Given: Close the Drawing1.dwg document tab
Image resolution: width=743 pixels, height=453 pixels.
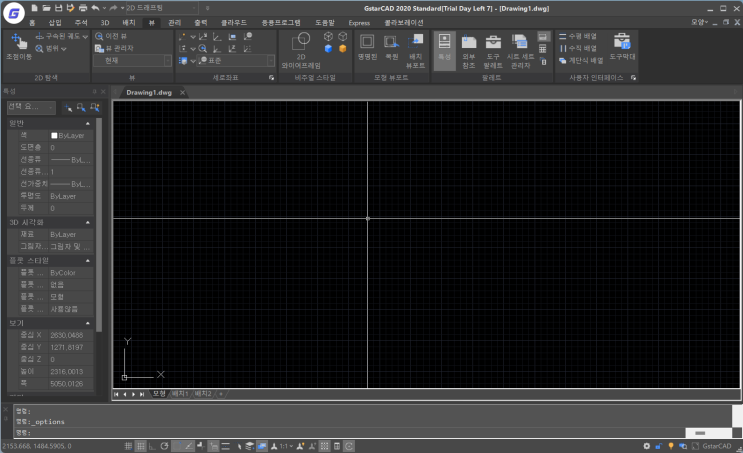Looking at the screenshot, I should point(182,92).
